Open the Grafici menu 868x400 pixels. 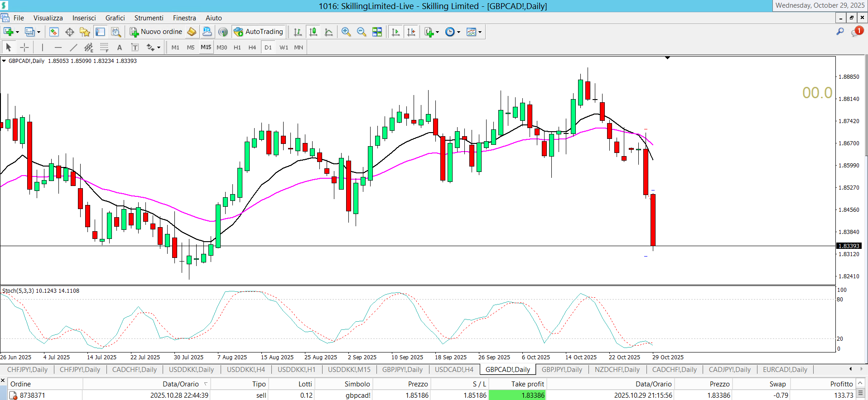tap(115, 18)
